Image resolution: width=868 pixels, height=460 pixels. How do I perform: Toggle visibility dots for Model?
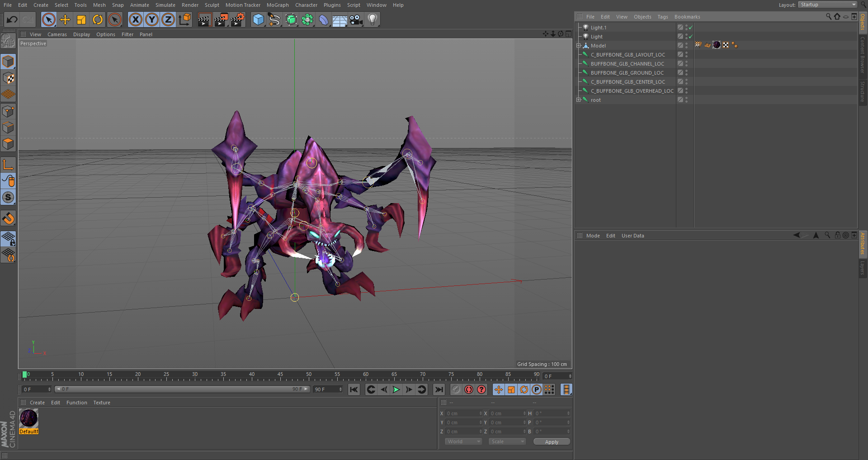pos(686,46)
